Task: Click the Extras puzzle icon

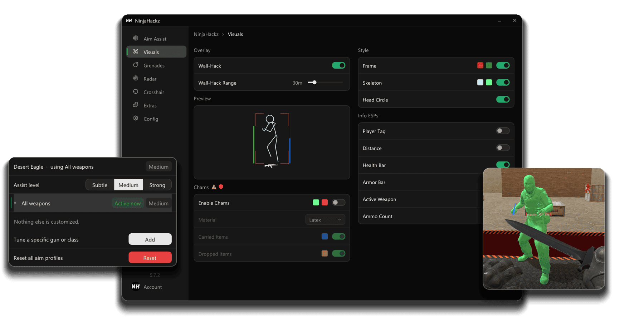Action: coord(136,105)
